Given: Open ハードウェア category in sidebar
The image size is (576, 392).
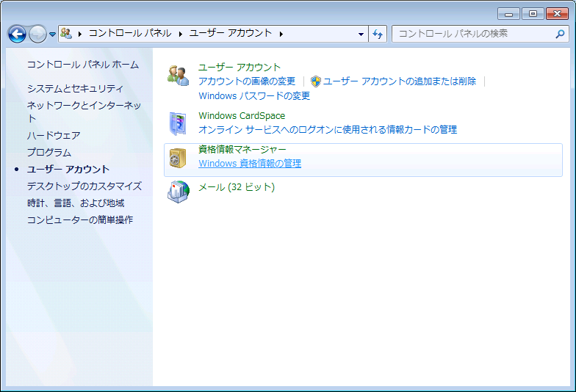Looking at the screenshot, I should pos(54,135).
